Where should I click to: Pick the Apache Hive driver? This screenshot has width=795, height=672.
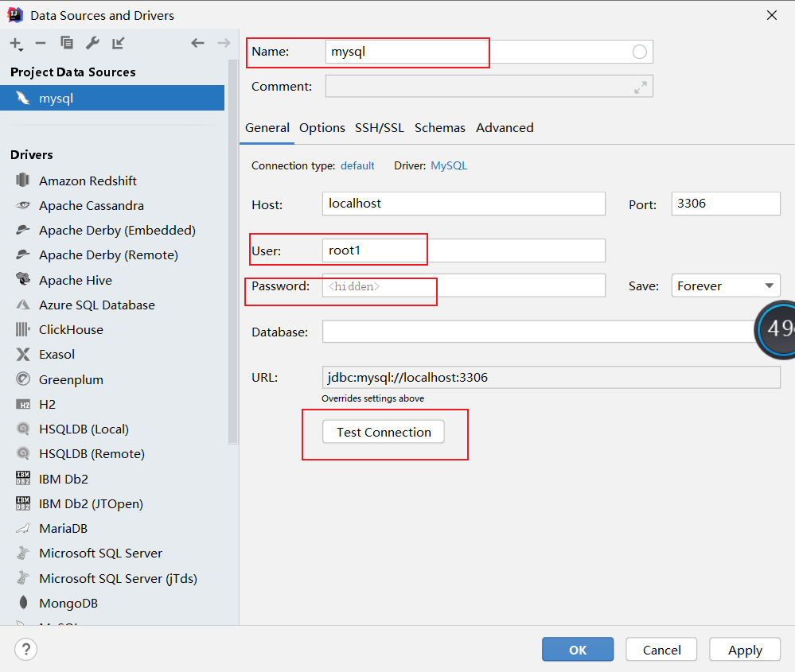click(x=76, y=280)
